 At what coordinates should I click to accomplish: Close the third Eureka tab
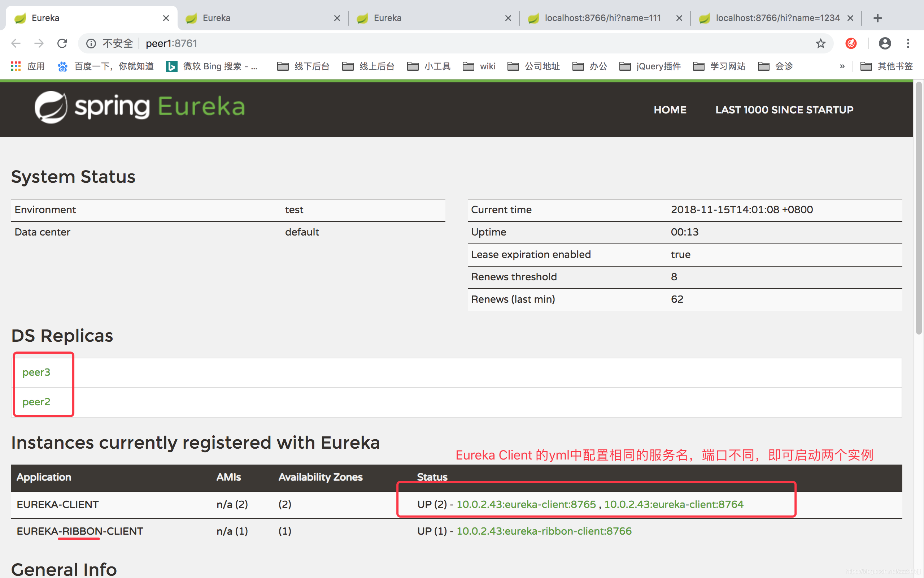[508, 18]
